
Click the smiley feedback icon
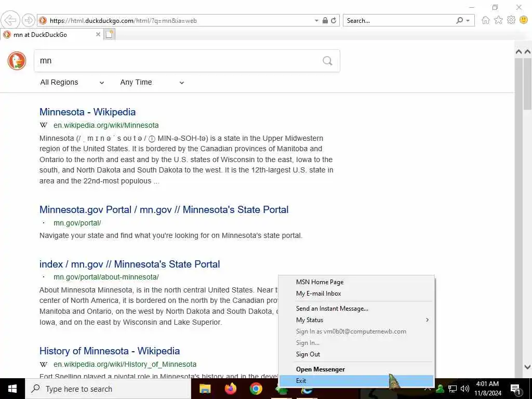524,20
